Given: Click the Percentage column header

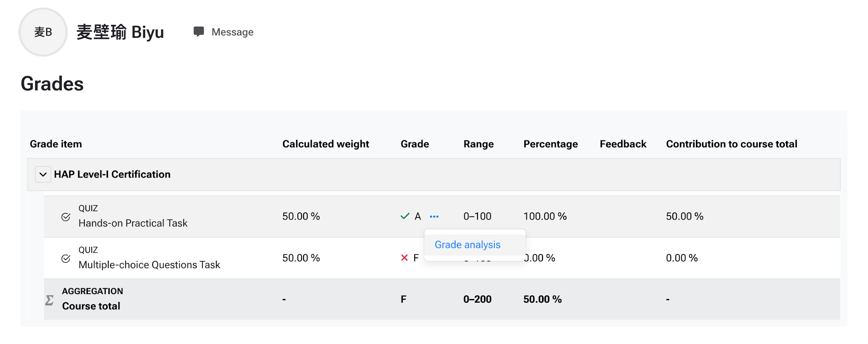Looking at the screenshot, I should [x=551, y=144].
